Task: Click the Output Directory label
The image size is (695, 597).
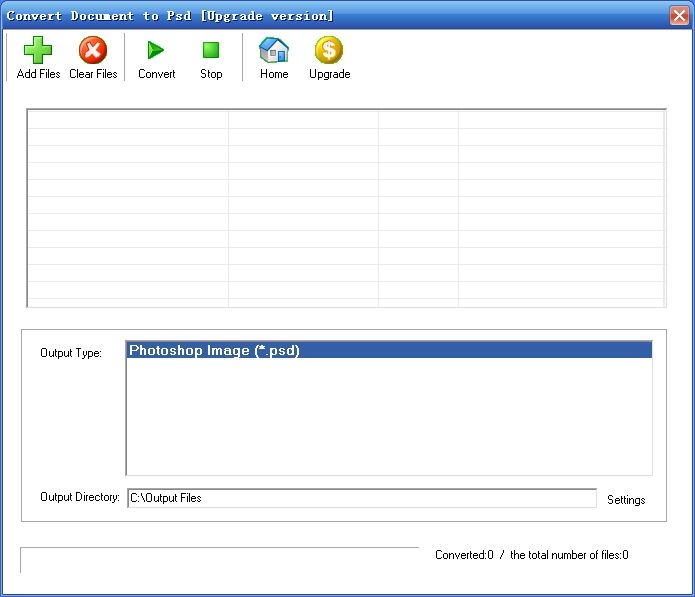Action: [80, 497]
